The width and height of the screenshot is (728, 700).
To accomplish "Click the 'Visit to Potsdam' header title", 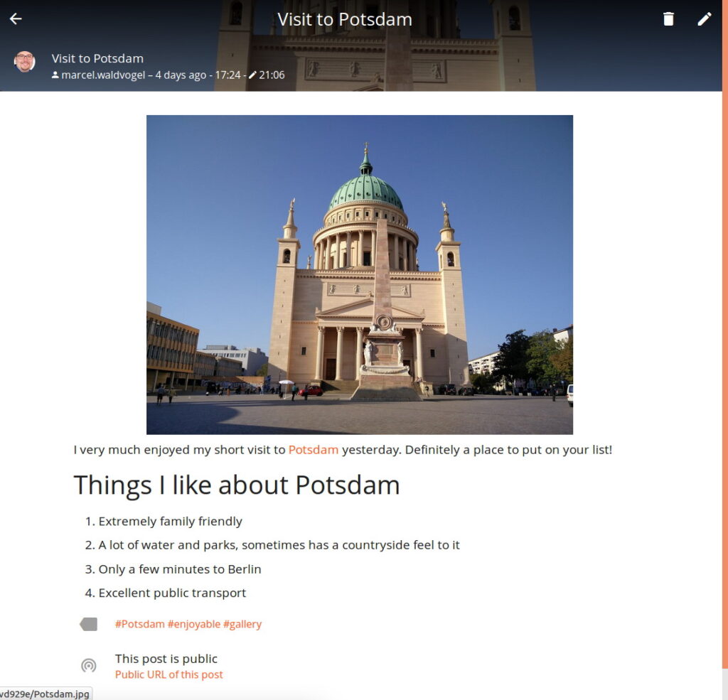I will (345, 19).
